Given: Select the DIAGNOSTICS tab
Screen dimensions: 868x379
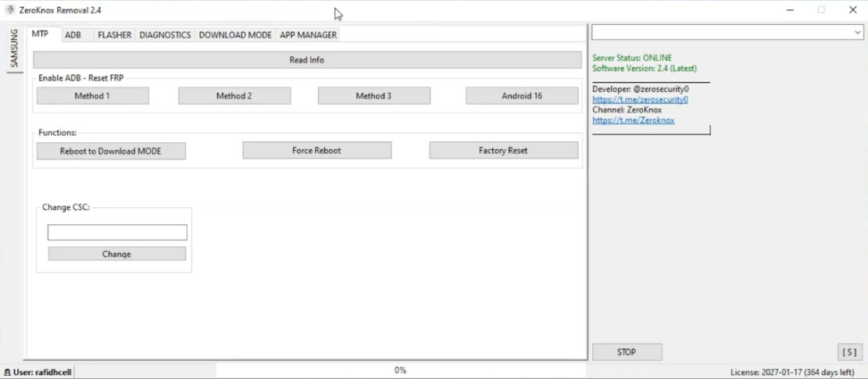Looking at the screenshot, I should click(x=165, y=35).
